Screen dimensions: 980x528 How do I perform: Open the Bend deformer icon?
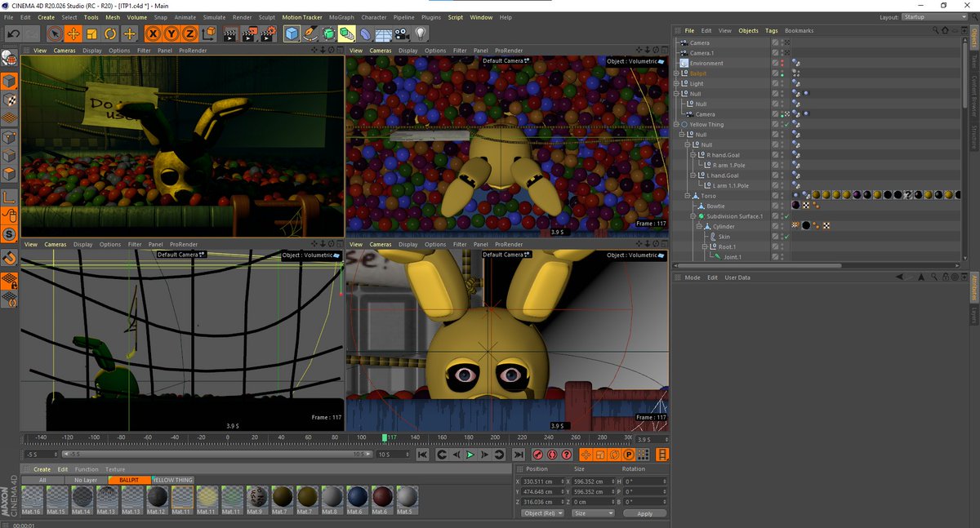point(365,33)
